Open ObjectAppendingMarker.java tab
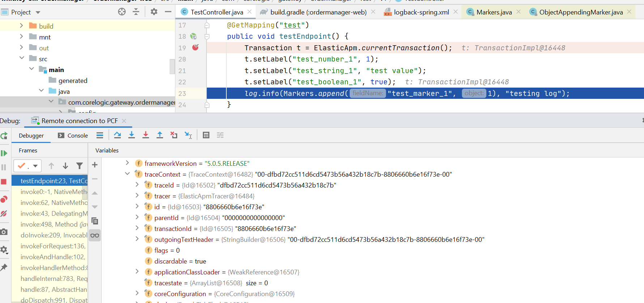644x303 pixels. 581,12
